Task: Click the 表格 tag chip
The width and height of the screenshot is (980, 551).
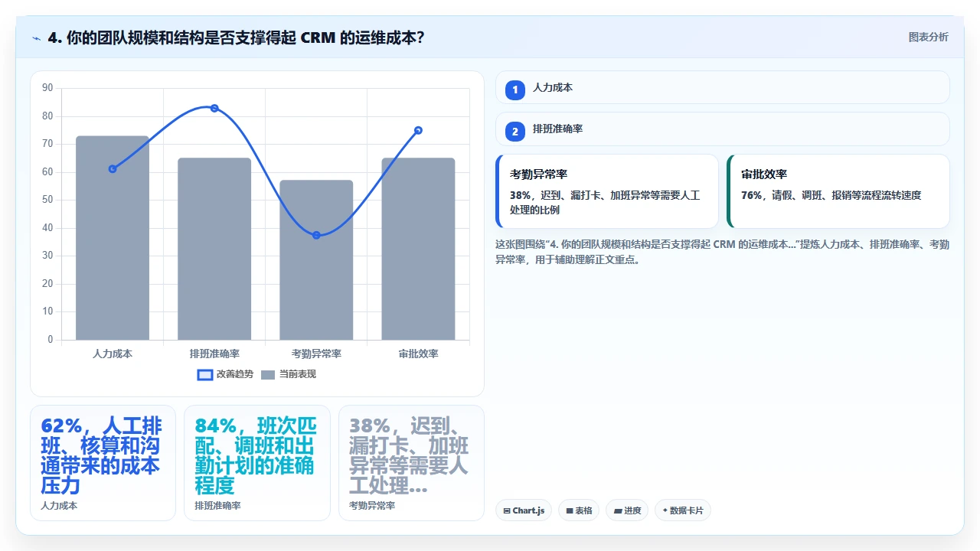Action: 579,510
